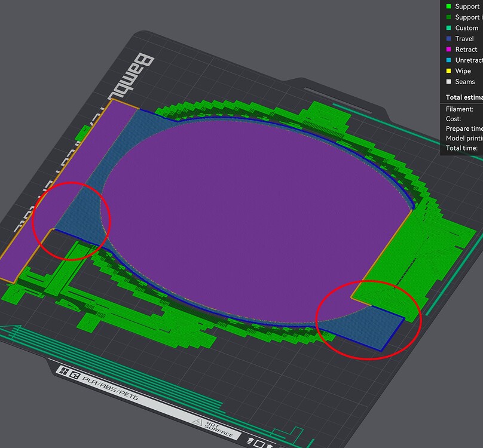Viewport: 483px width, 448px height.
Task: Click the teal Custom color swatch
Action: click(x=448, y=28)
